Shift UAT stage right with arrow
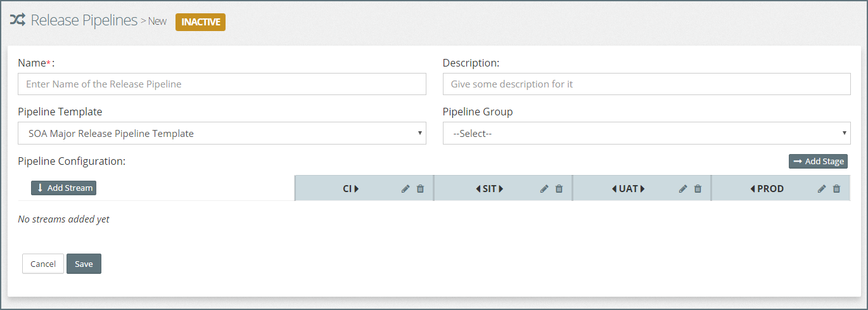This screenshot has width=868, height=310. point(642,189)
